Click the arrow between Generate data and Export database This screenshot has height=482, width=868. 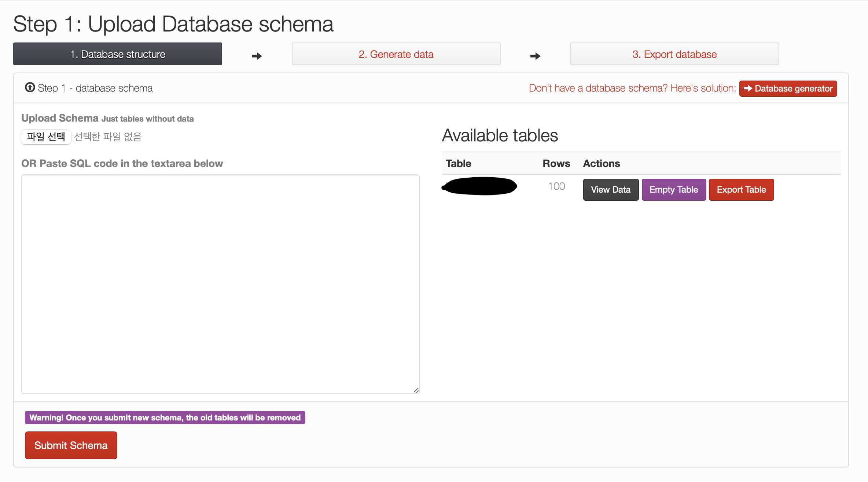(x=535, y=56)
